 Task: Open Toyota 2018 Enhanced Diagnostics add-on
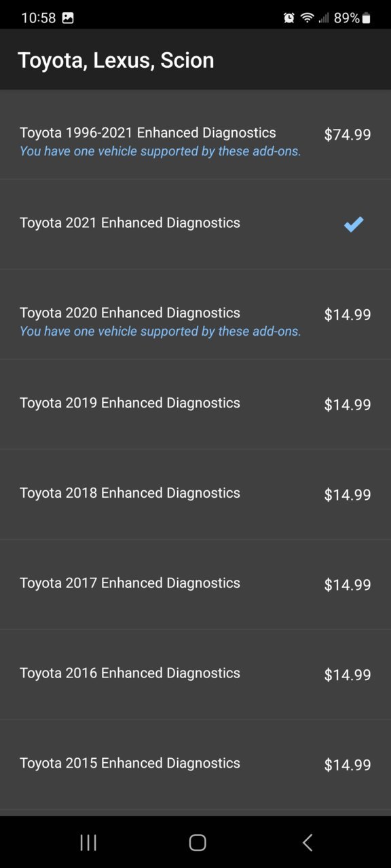click(195, 494)
